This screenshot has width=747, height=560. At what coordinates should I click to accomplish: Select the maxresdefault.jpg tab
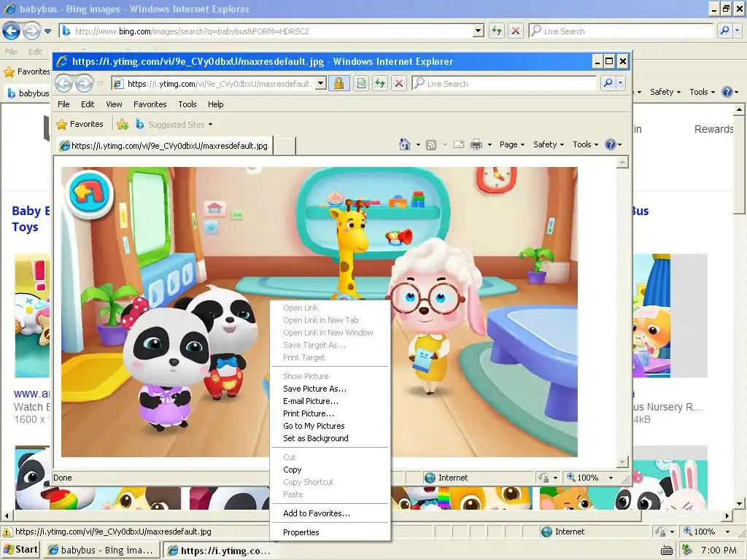pyautogui.click(x=164, y=146)
